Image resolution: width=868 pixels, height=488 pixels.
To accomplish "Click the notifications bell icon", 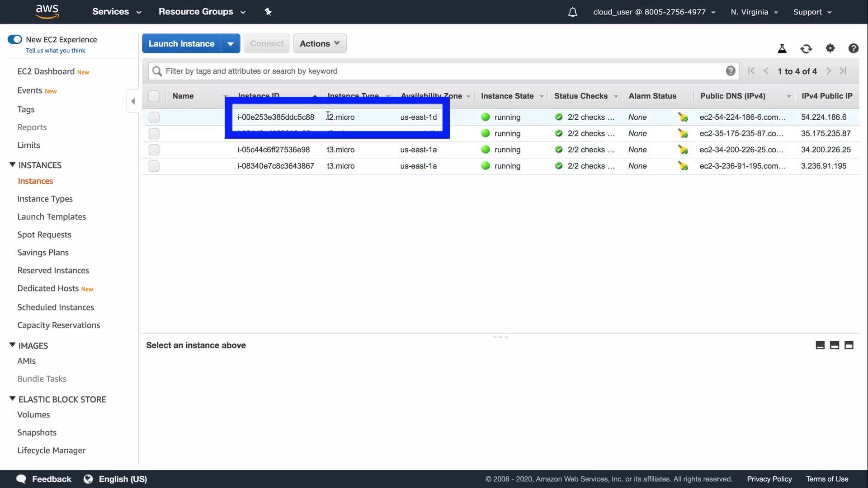I will pos(572,12).
